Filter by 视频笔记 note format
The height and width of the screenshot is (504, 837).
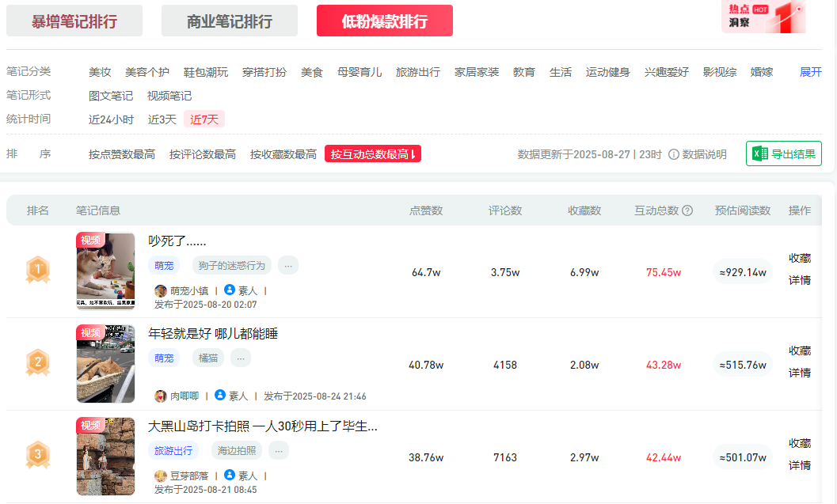(169, 96)
